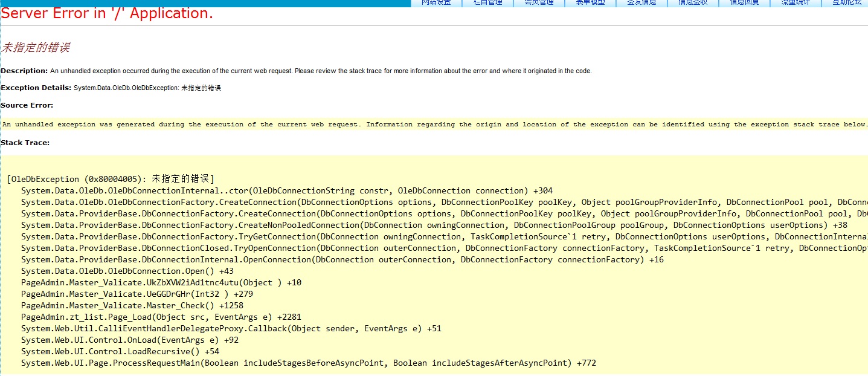Image resolution: width=868 pixels, height=376 pixels.
Task: Click the "Server Error in '/' Application" heading
Action: point(107,14)
